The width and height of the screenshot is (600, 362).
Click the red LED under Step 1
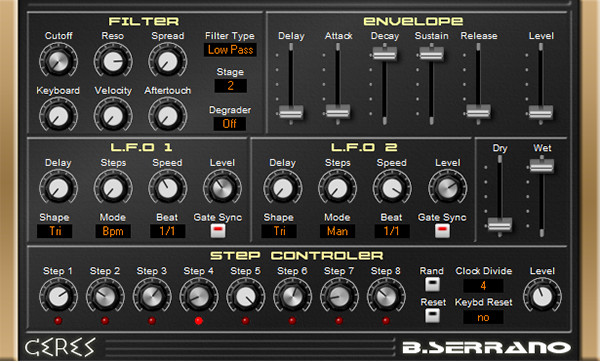pyautogui.click(x=58, y=321)
